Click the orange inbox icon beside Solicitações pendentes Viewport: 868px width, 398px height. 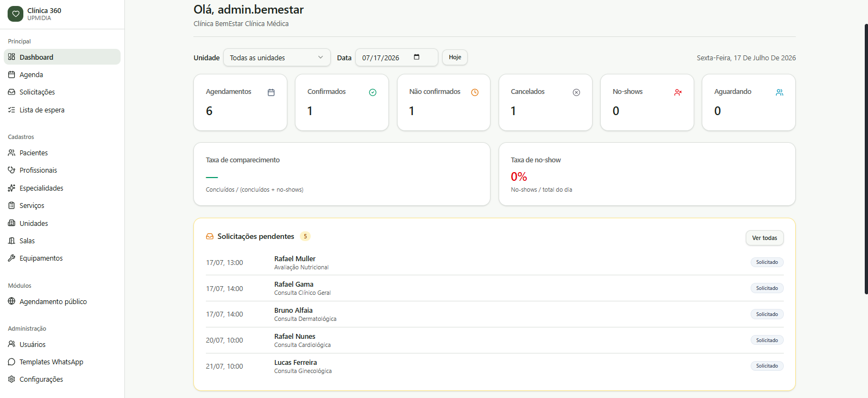click(x=210, y=236)
